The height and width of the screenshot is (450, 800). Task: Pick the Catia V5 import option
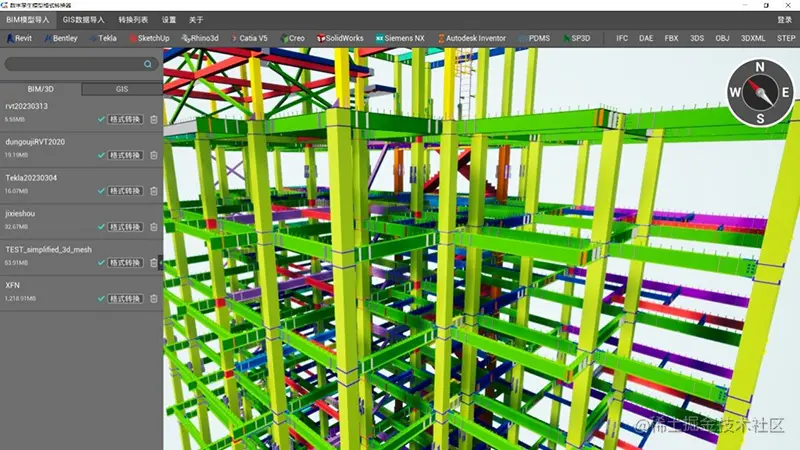click(249, 38)
